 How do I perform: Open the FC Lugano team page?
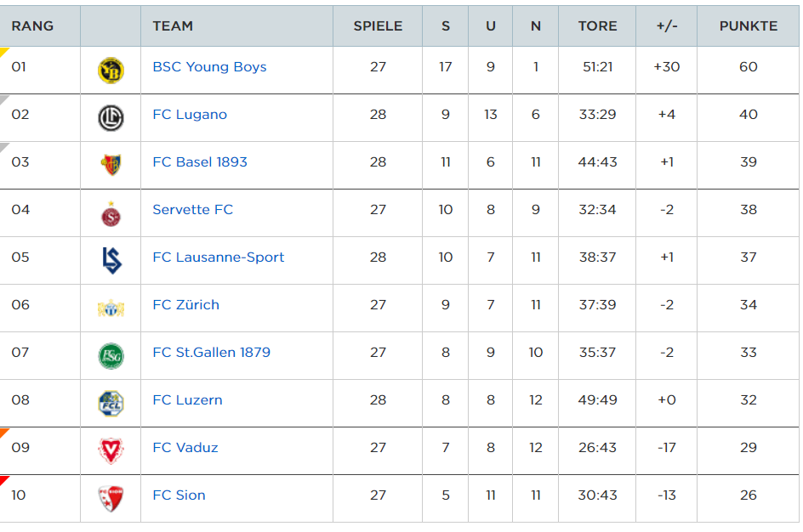[x=190, y=115]
